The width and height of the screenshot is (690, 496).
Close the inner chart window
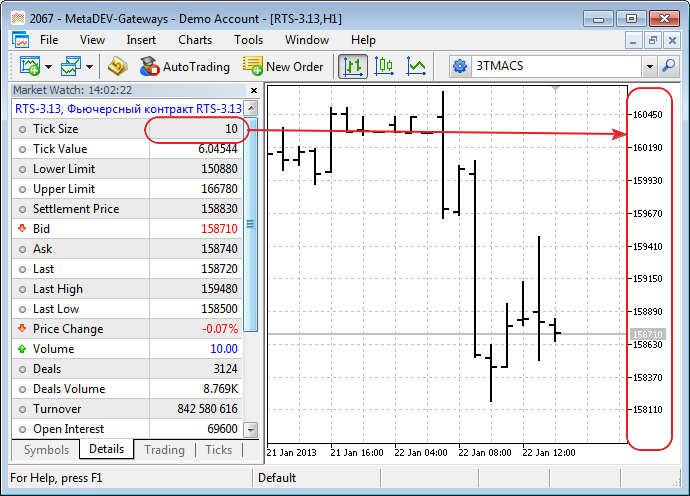pyautogui.click(x=672, y=41)
